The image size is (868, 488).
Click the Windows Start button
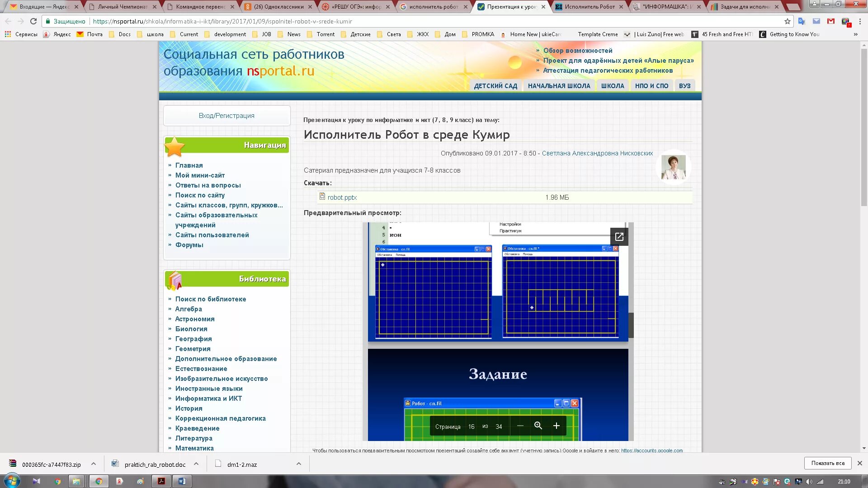(x=12, y=481)
